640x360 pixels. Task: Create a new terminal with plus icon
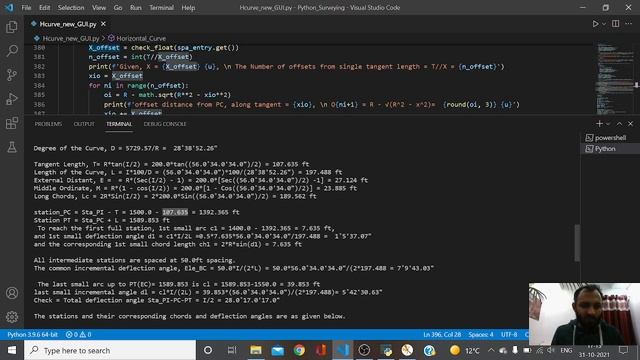coord(599,124)
